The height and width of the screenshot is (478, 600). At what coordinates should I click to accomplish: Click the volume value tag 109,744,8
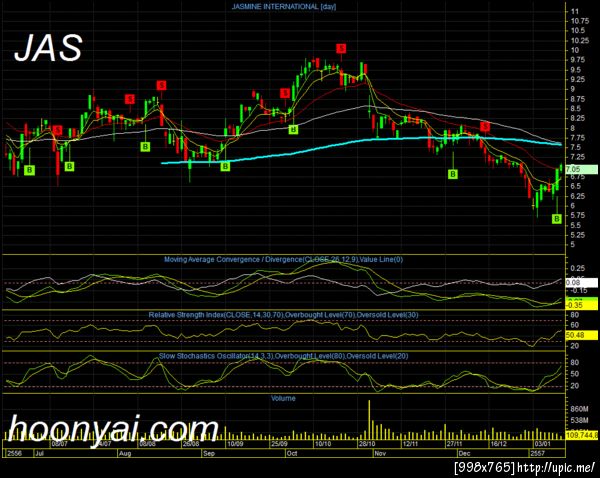point(582,435)
